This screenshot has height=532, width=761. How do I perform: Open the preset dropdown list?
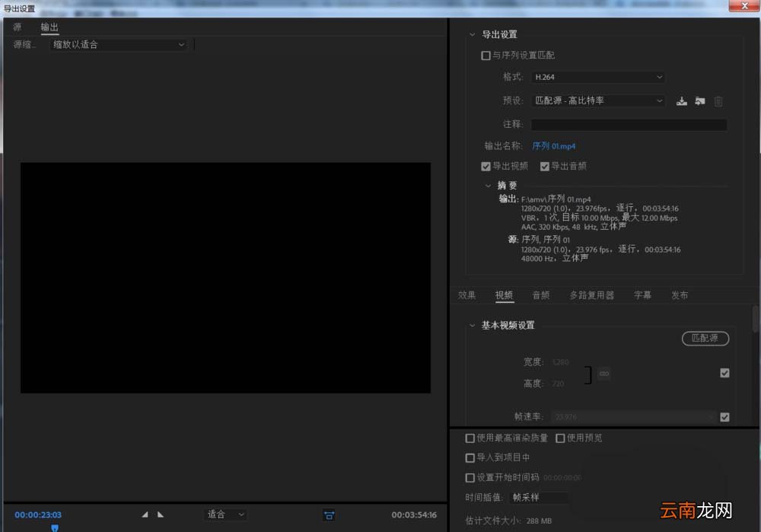tap(598, 100)
